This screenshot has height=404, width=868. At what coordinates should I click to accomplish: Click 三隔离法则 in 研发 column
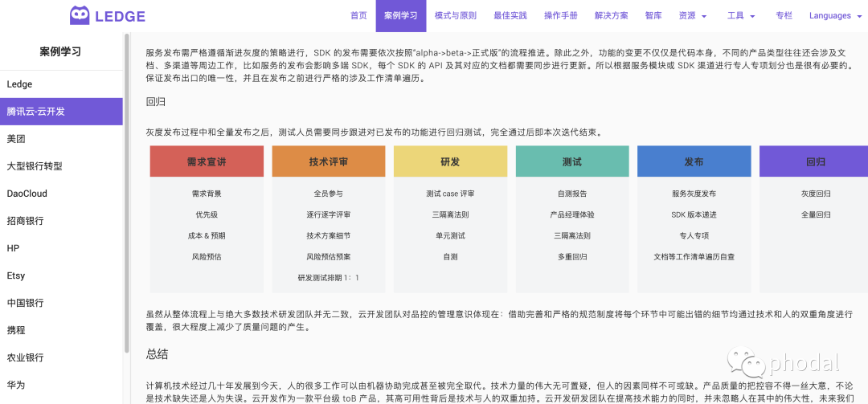tap(450, 214)
